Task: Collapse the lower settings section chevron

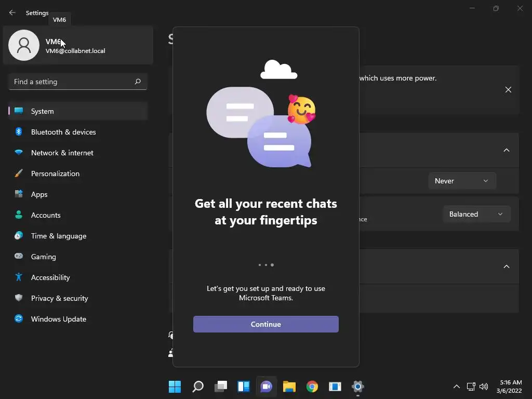Action: tap(506, 267)
